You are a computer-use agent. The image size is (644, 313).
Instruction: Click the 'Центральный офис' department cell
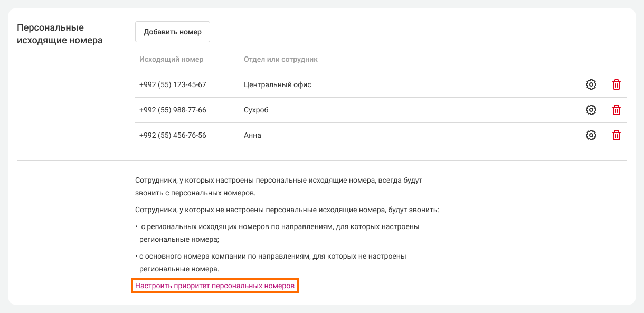[x=277, y=84]
